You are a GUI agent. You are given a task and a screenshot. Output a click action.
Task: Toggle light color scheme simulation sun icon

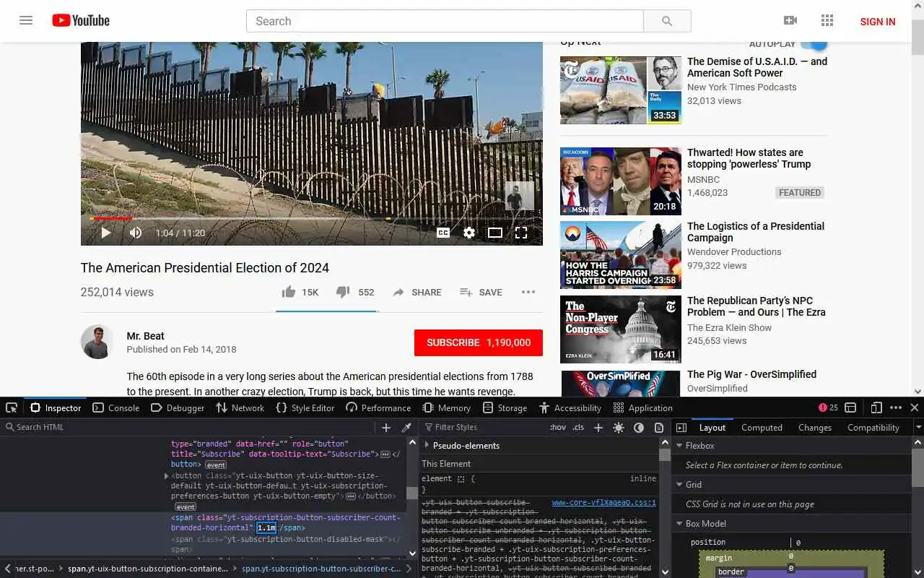pyautogui.click(x=619, y=428)
